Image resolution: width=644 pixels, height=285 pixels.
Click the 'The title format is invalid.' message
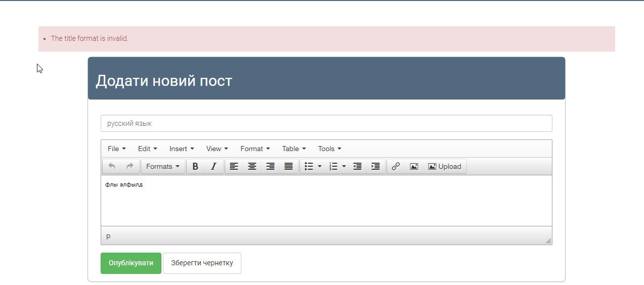90,38
